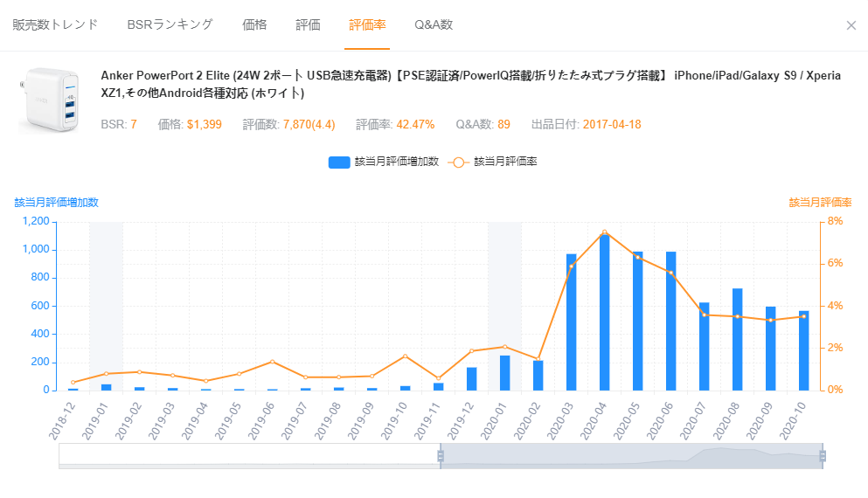The image size is (868, 498).
Task: Toggle the 該当月評価増加数 legend series
Action: (384, 163)
